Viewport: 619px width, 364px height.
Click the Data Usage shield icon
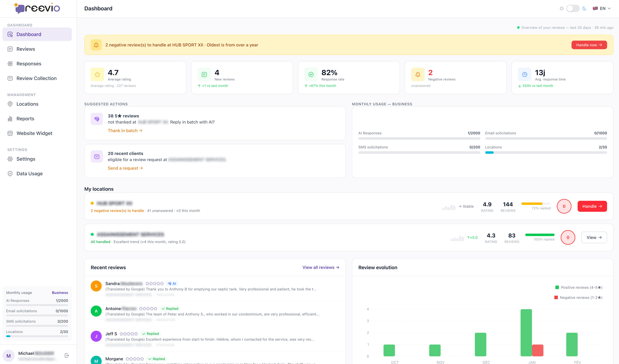point(10,173)
